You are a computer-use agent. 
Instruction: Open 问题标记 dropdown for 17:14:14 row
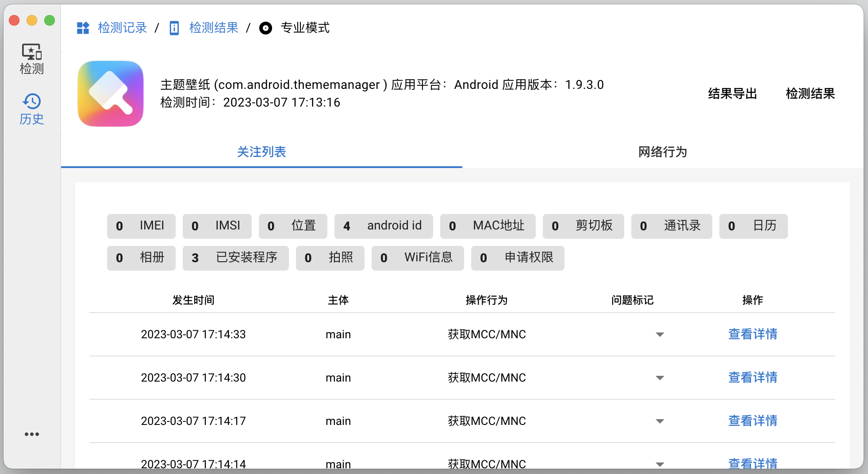(660, 464)
